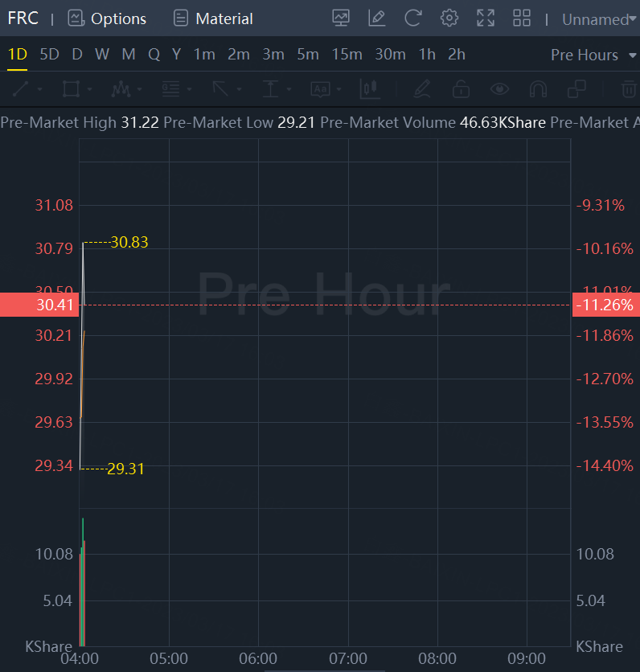Toggle drawings visibility eye icon

pyautogui.click(x=500, y=88)
